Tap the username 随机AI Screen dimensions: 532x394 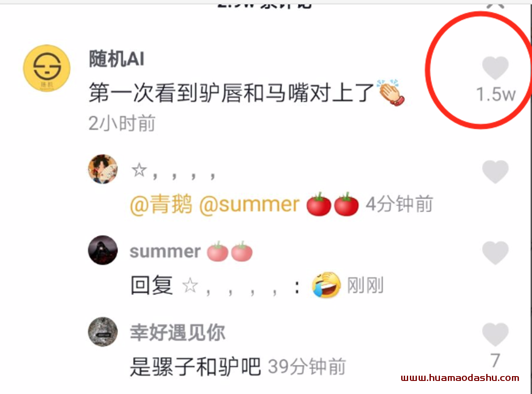click(x=116, y=59)
